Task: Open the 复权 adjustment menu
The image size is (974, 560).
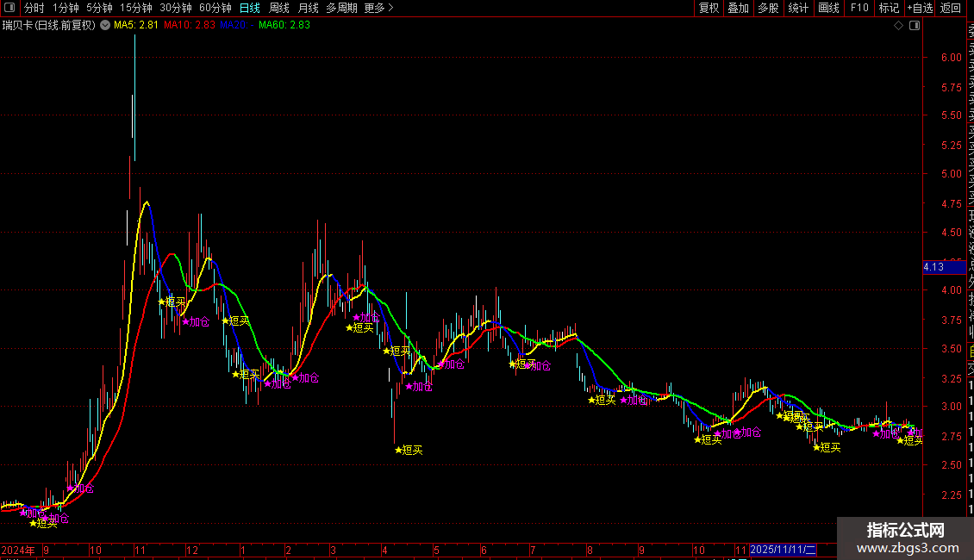Action: click(x=709, y=8)
